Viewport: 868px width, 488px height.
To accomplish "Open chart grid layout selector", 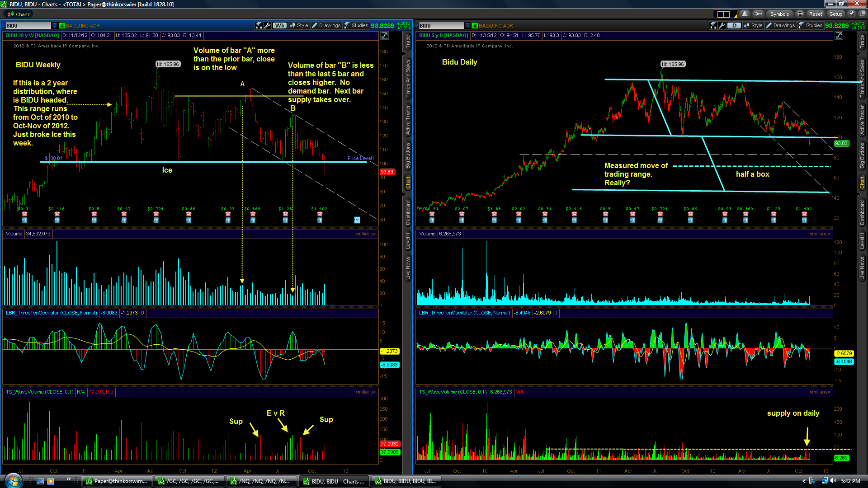I will click(725, 14).
